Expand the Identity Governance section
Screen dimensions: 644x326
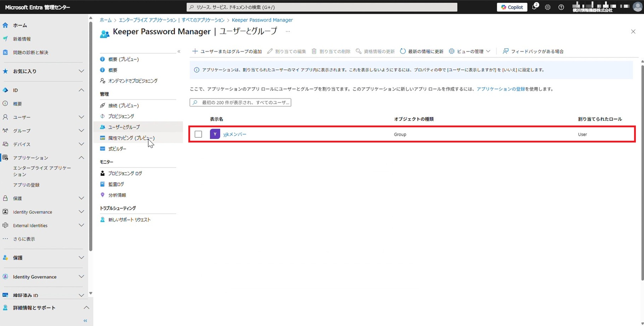[81, 212]
